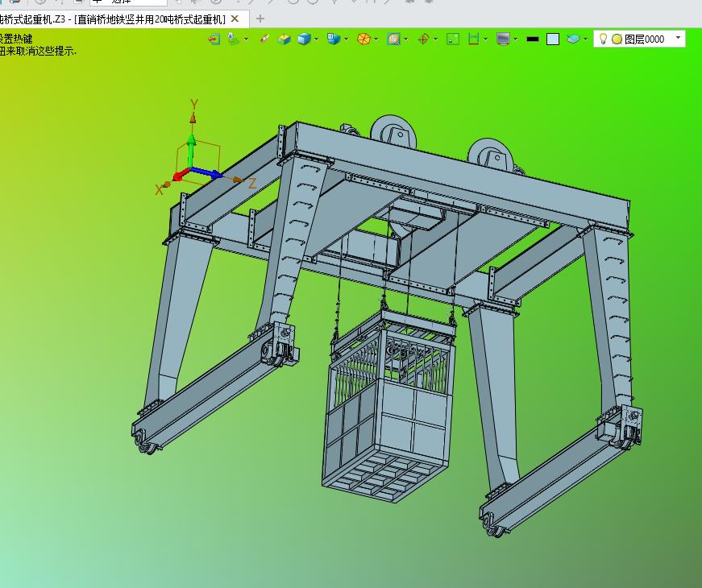Toggle the layer light bulb visibility

603,39
